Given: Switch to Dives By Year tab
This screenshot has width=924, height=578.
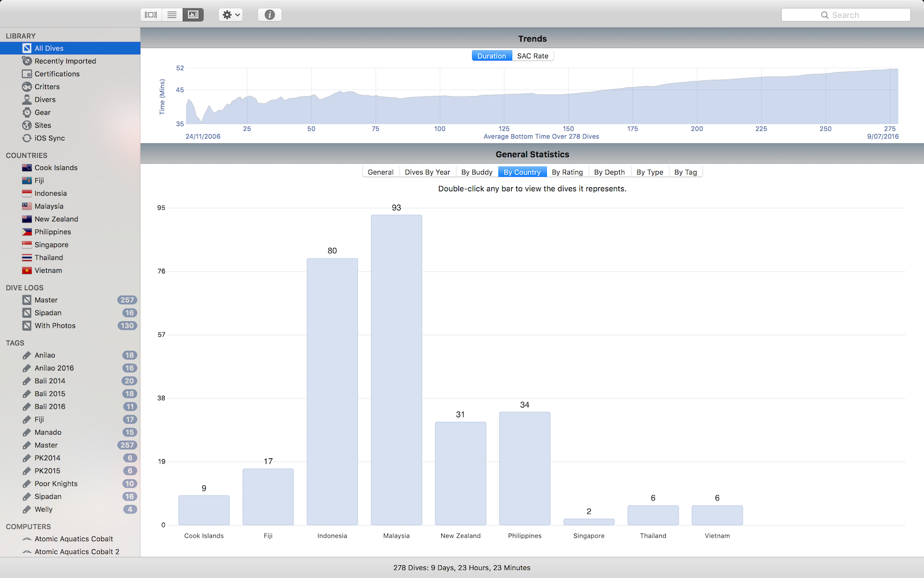Looking at the screenshot, I should (427, 172).
